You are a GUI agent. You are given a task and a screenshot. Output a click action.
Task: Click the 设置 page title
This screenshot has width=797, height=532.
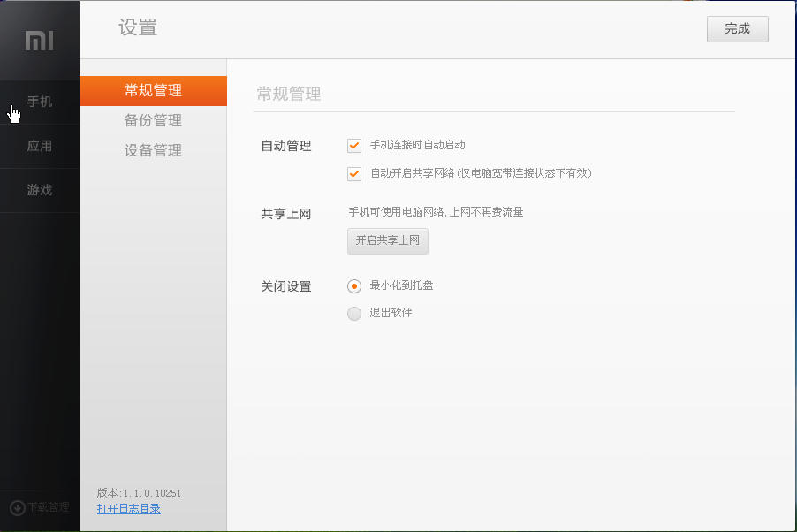(x=137, y=29)
